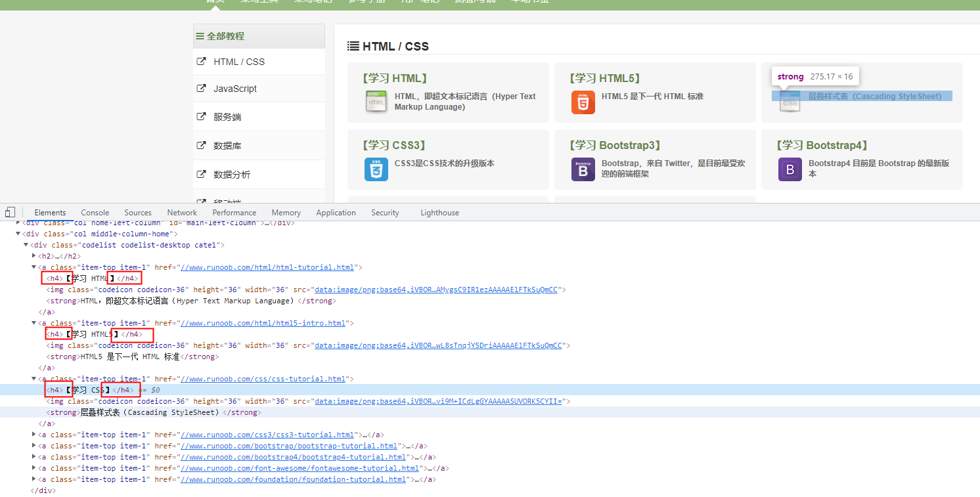Screen dimensions: 980x497
Task: Open the 【学习 Bootstrap3】 card title
Action: pyautogui.click(x=615, y=145)
